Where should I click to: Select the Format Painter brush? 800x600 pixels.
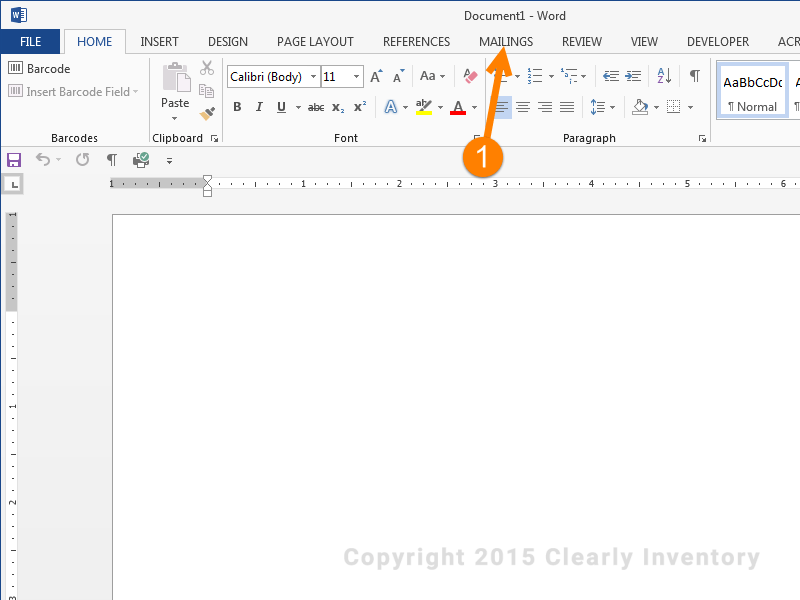[x=207, y=113]
